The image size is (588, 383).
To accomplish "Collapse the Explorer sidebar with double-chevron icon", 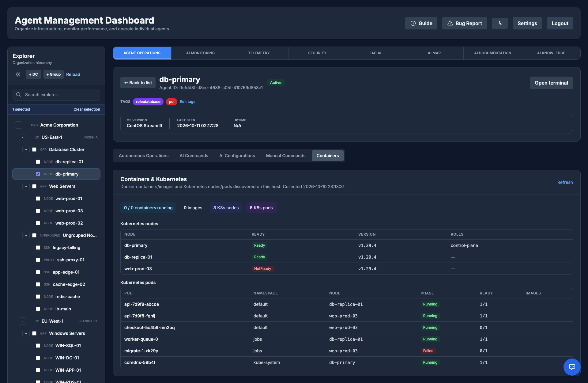I will click(x=18, y=74).
